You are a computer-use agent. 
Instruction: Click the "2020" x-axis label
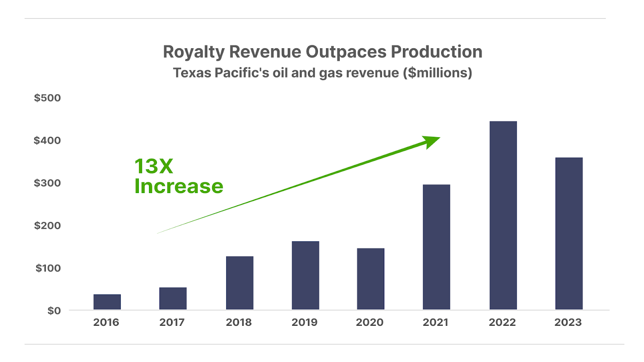(370, 322)
